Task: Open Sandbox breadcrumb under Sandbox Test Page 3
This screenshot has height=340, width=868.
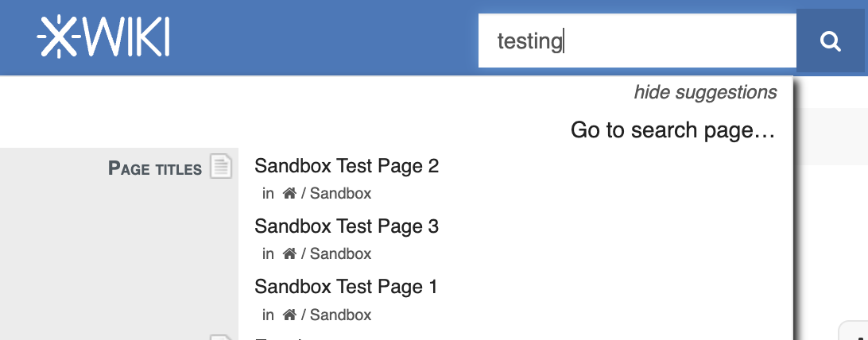Action: point(340,254)
